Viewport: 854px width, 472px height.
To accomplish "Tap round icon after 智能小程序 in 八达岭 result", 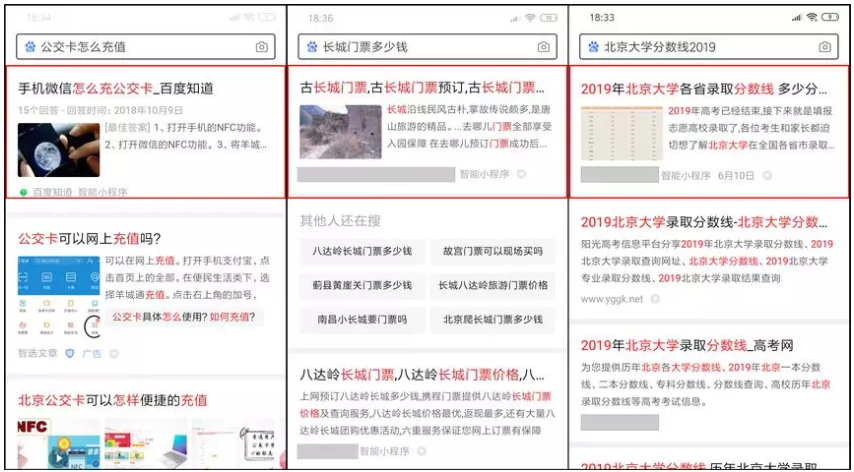I will click(422, 451).
